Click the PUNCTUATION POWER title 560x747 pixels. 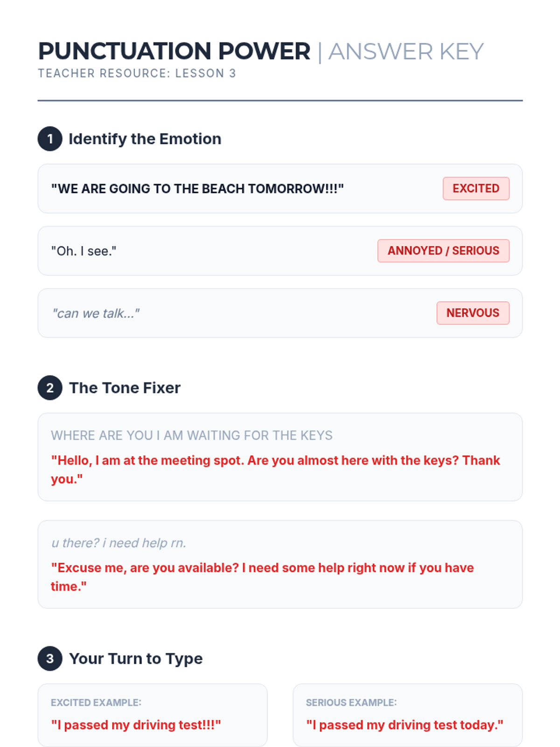174,51
